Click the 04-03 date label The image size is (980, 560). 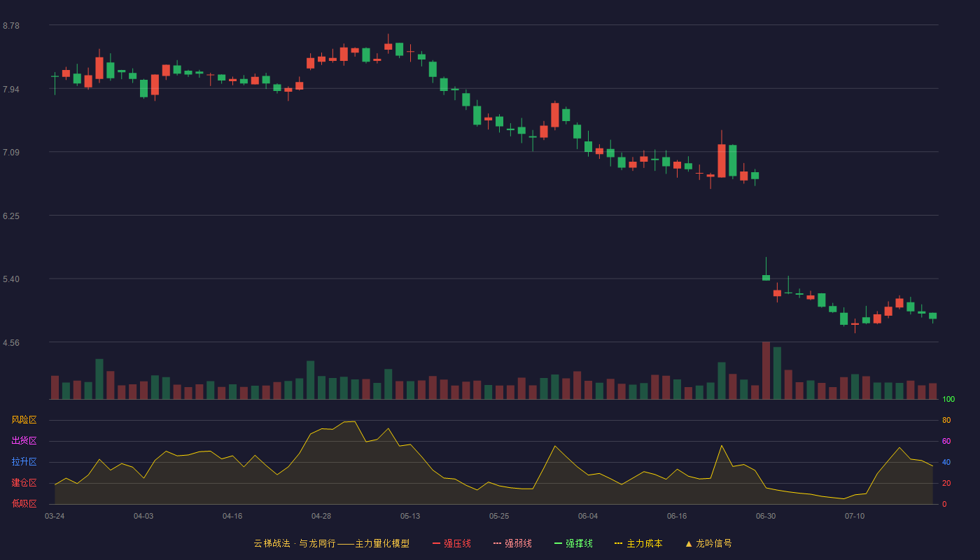pos(143,516)
